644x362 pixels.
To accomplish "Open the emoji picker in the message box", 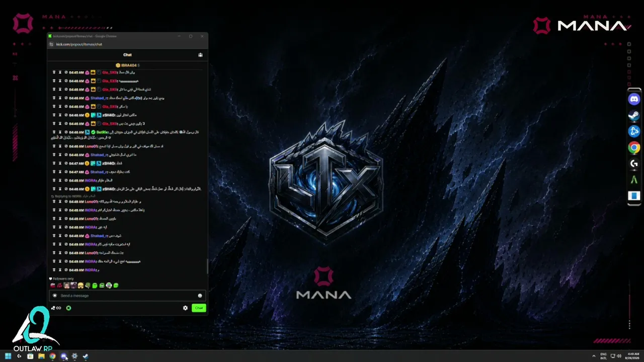I will (x=200, y=296).
